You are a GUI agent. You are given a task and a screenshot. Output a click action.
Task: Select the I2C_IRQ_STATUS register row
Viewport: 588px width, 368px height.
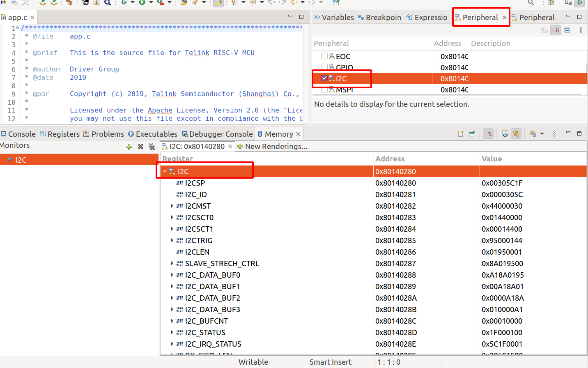pos(373,344)
